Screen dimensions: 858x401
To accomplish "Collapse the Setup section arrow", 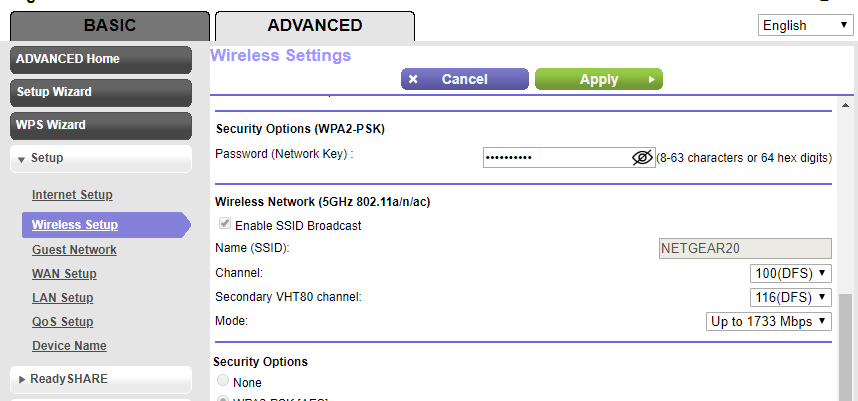I will [x=23, y=159].
